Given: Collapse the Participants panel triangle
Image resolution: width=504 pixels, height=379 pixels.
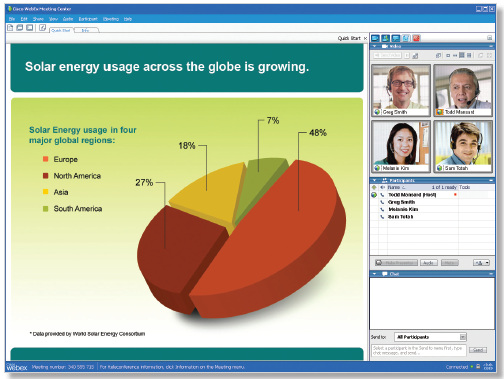Looking at the screenshot, I should [x=374, y=180].
